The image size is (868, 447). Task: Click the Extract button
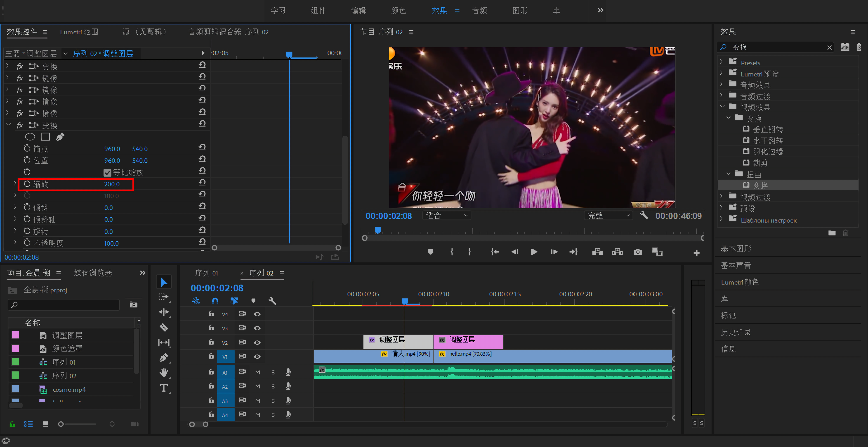[x=617, y=252]
